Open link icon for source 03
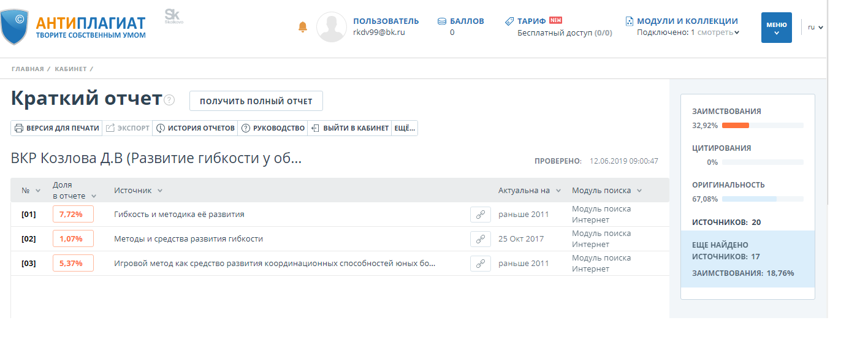 tap(481, 264)
